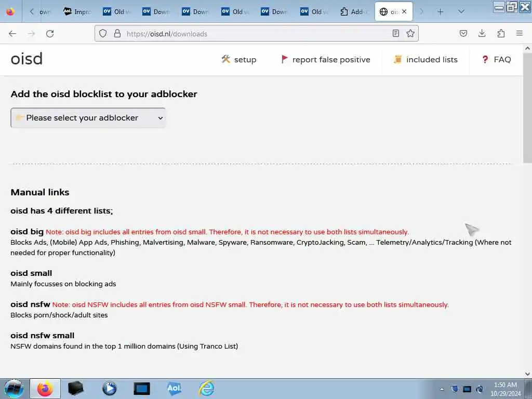Click the dark blue monitor window taskbar icon

(x=141, y=389)
